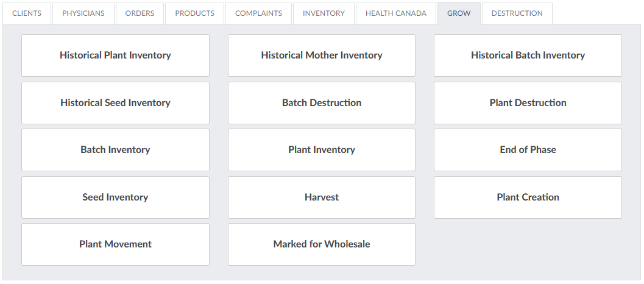This screenshot has height=284, width=644.
Task: Open the Harvest section
Action: 322,197
